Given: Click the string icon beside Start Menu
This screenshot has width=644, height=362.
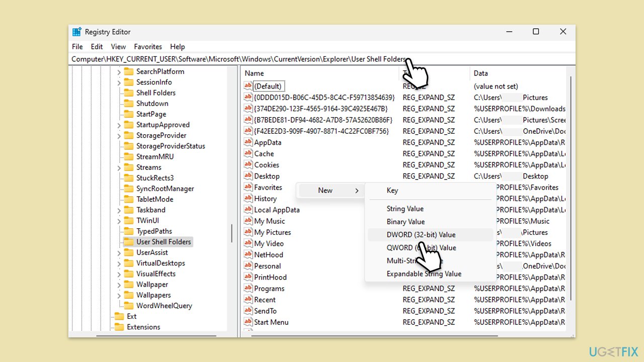Looking at the screenshot, I should (248, 322).
